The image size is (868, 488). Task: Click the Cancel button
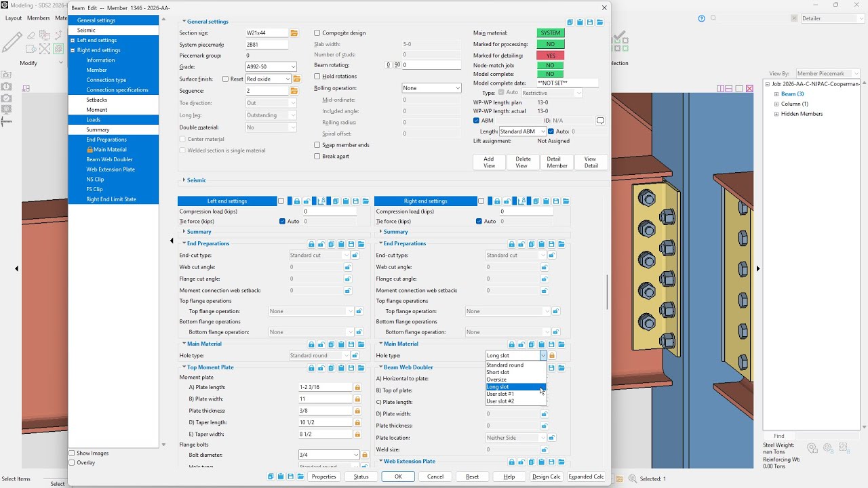[435, 476]
